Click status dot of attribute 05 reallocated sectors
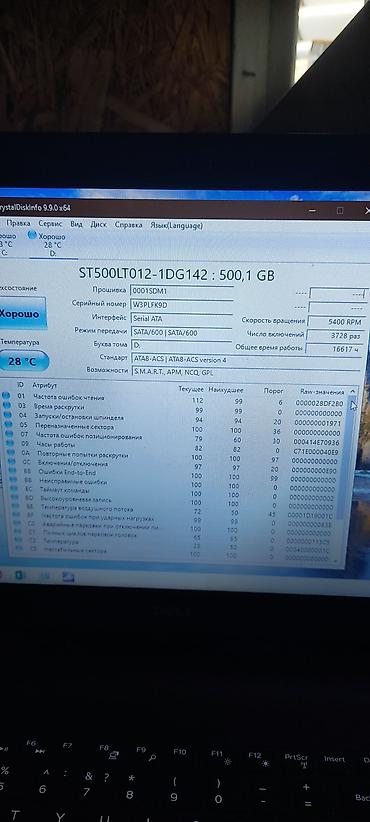The width and height of the screenshot is (370, 822). [x=7, y=425]
